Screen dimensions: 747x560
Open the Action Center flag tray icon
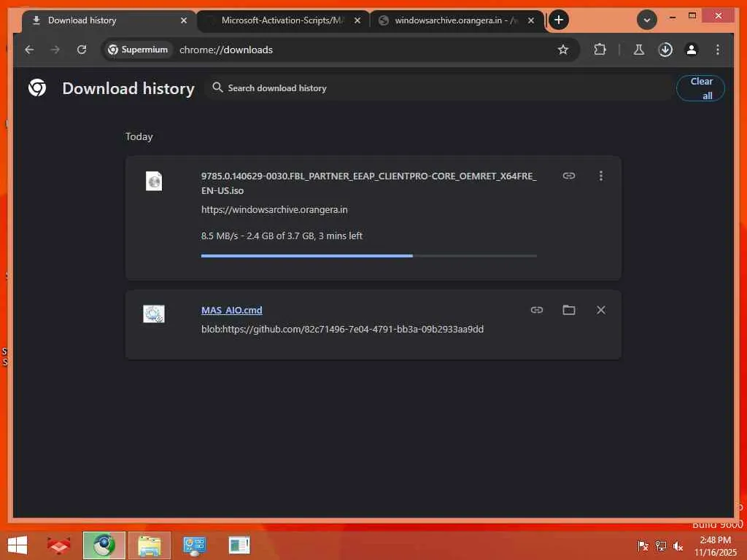point(643,546)
